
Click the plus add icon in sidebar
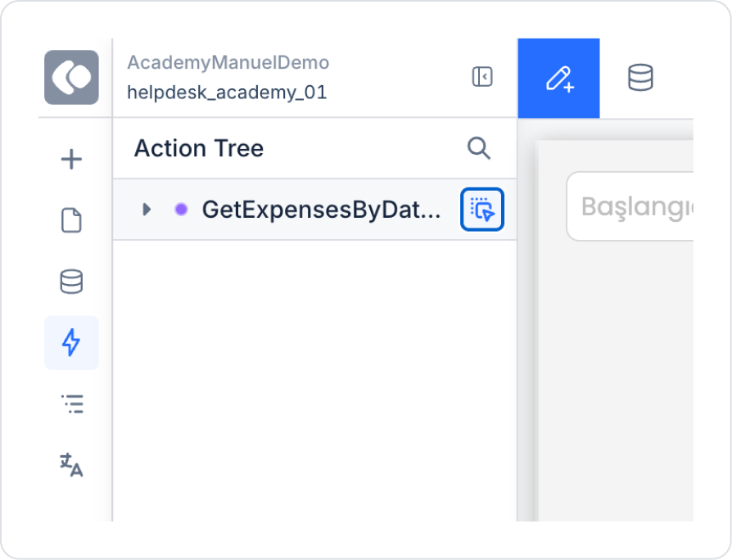[71, 160]
